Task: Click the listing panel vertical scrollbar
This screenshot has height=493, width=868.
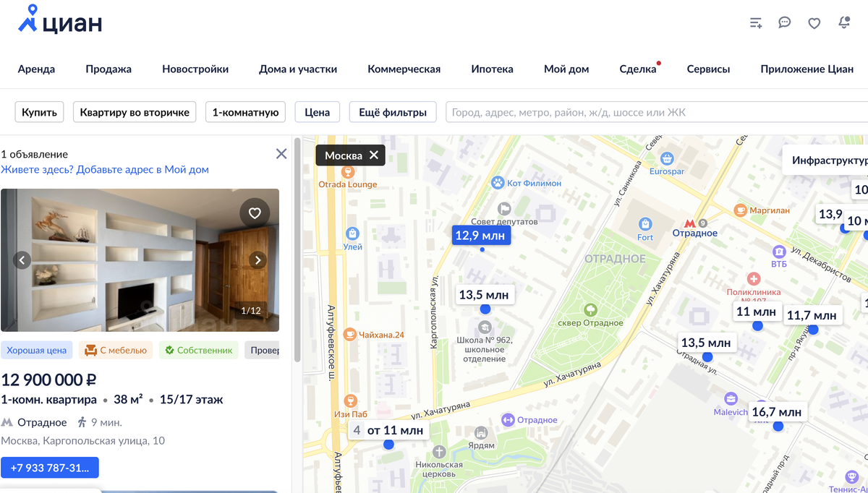Action: pyautogui.click(x=297, y=249)
